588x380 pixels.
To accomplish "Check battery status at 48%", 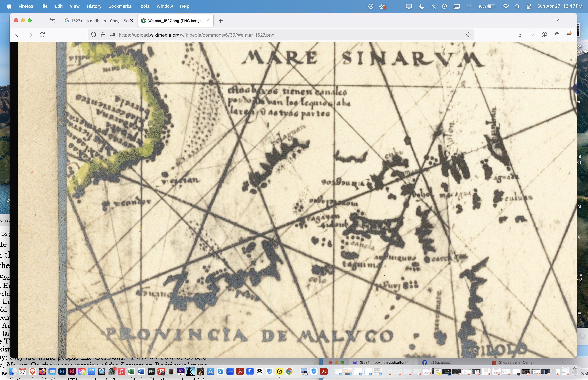I will click(x=487, y=6).
